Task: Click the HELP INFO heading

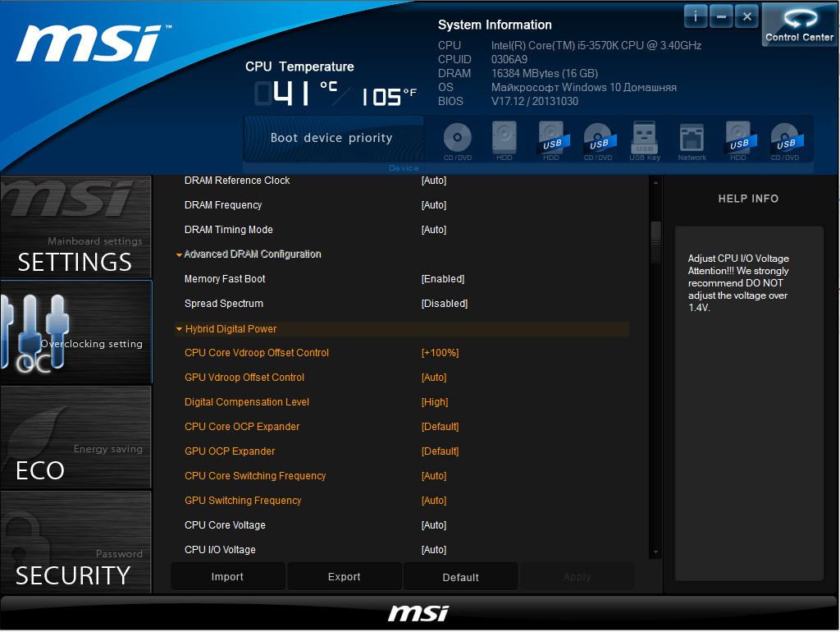Action: click(748, 199)
